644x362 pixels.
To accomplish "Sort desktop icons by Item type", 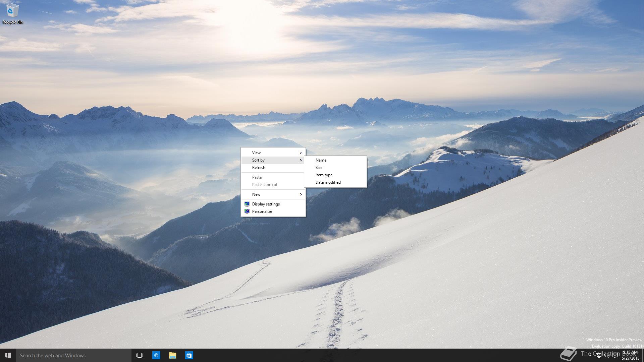I will (x=335, y=175).
